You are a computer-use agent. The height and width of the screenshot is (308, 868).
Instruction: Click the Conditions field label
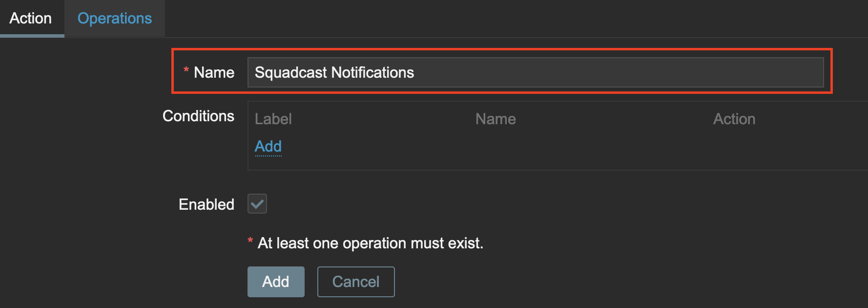198,116
